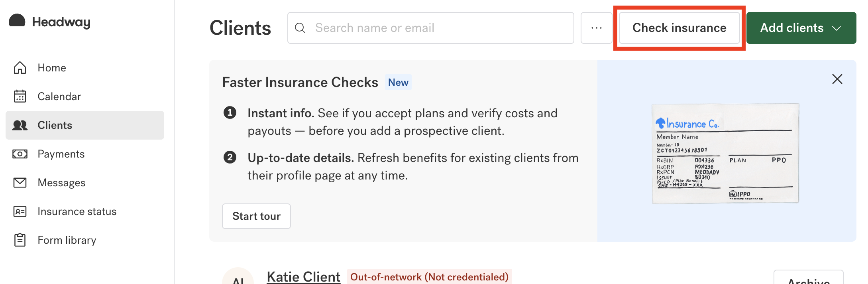Click the Insurance status card icon
The width and height of the screenshot is (868, 284).
[x=20, y=211]
